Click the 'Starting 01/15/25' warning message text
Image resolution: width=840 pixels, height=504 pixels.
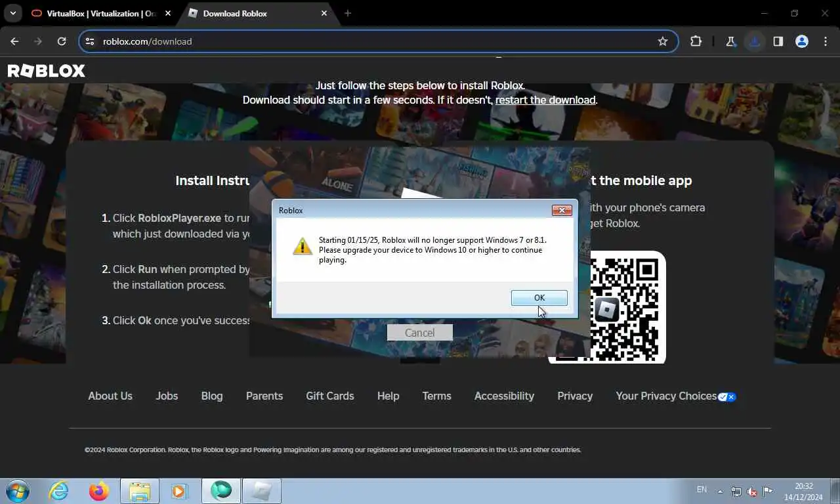point(432,250)
